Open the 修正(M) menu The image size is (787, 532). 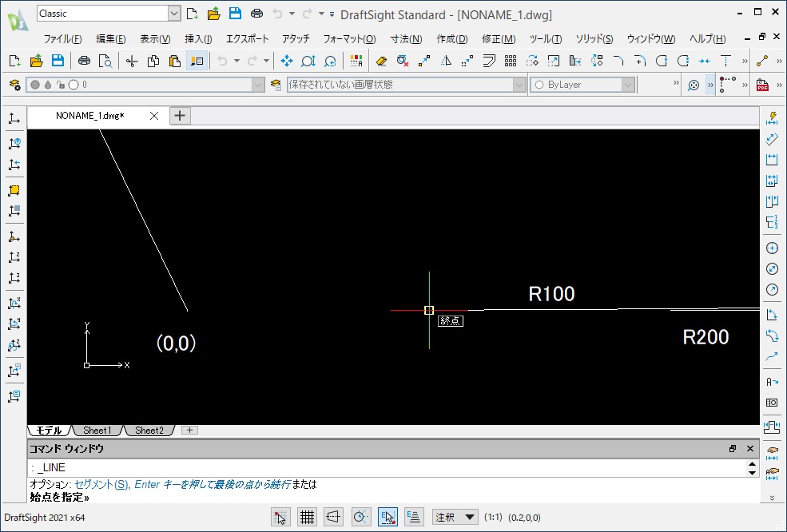[x=499, y=39]
